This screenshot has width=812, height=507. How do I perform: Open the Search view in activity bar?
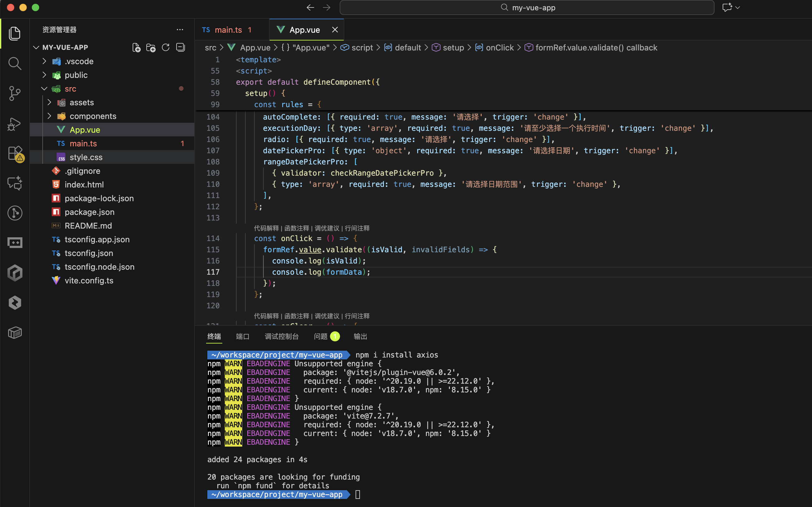[x=14, y=64]
